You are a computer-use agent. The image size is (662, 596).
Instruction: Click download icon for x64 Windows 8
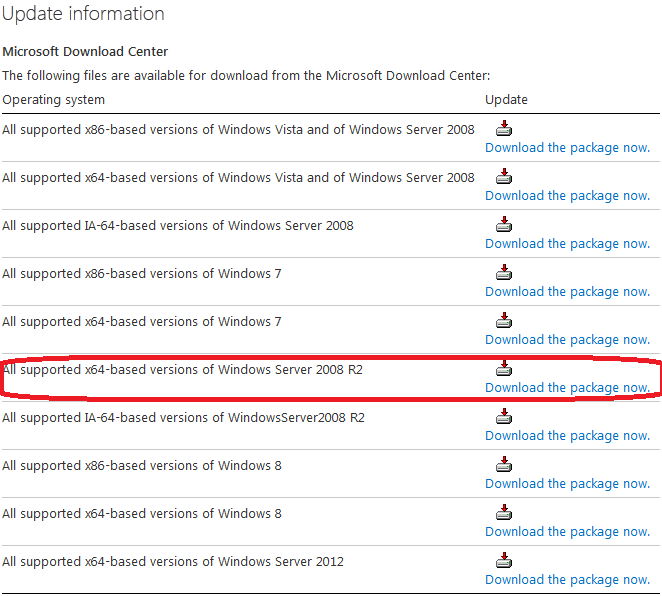coord(504,512)
